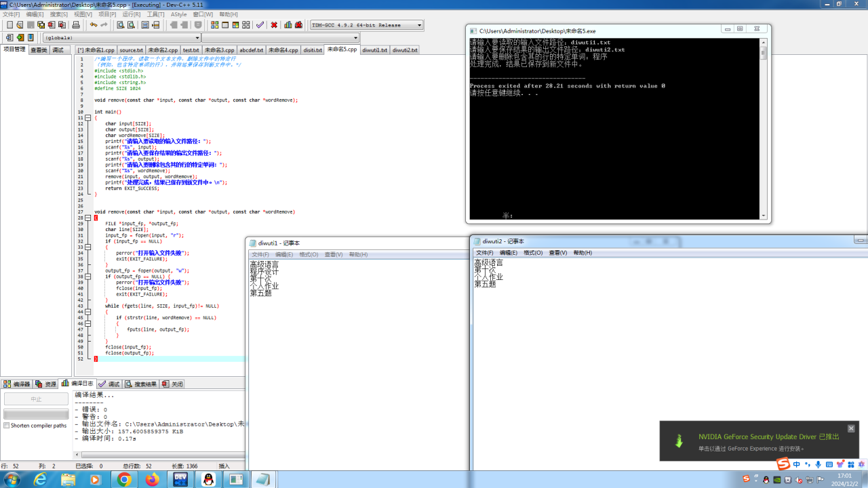Screen dimensions: 868x488
Task: Click the bar chart profile analysis icon
Action: [288, 25]
